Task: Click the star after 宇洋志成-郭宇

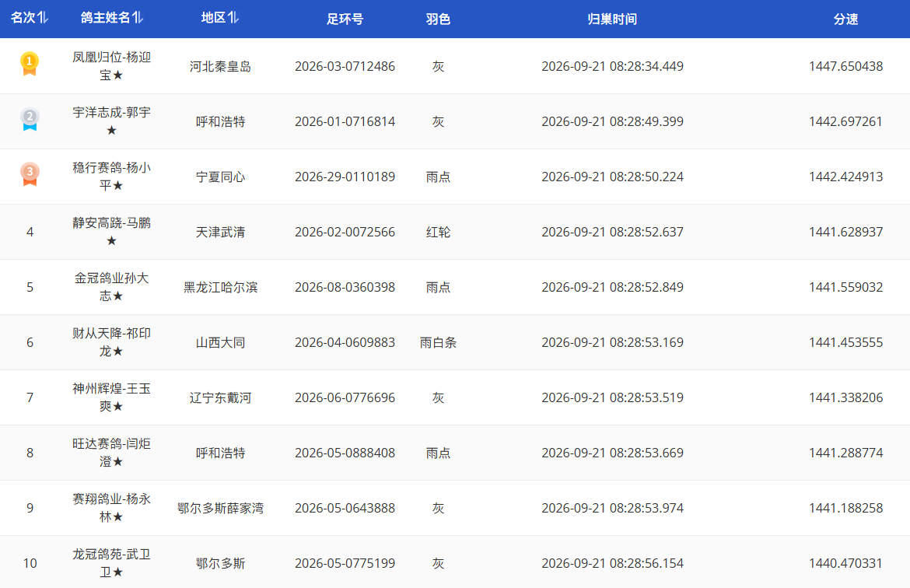Action: [x=111, y=130]
